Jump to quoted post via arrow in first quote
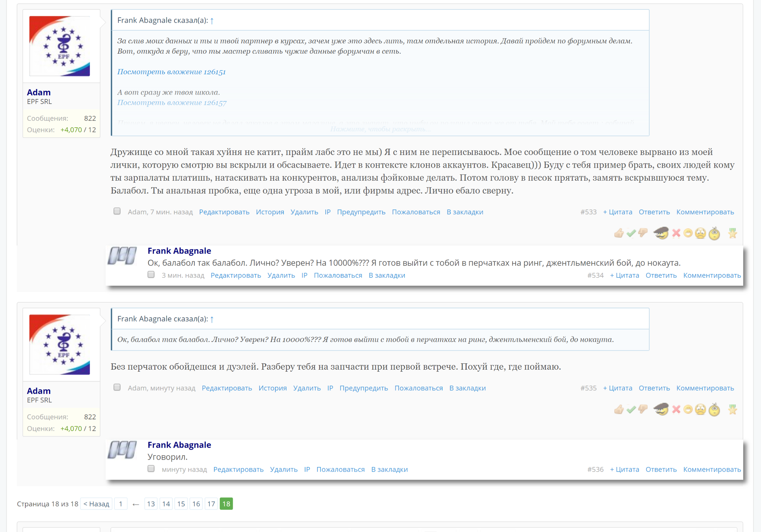761x532 pixels. [212, 21]
